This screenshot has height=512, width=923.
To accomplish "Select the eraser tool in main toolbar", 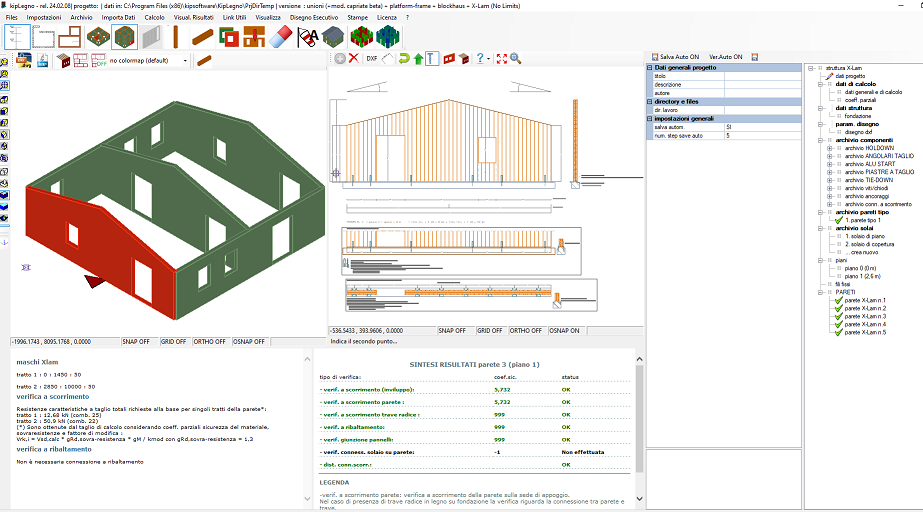I will [281, 37].
